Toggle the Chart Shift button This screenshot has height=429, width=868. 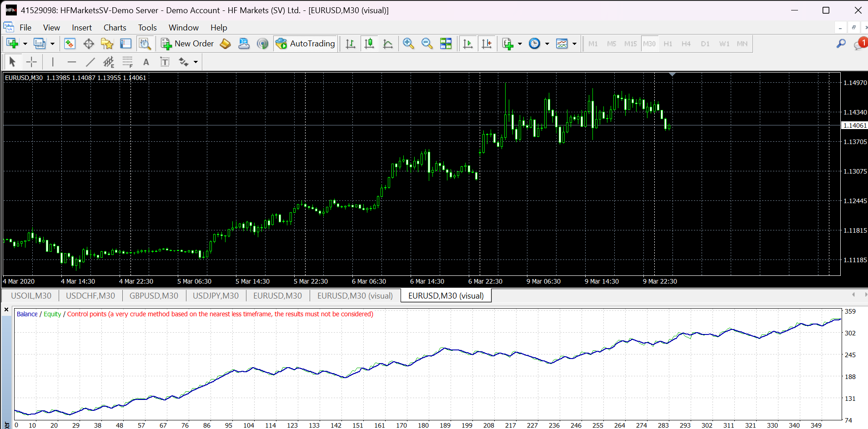click(487, 44)
